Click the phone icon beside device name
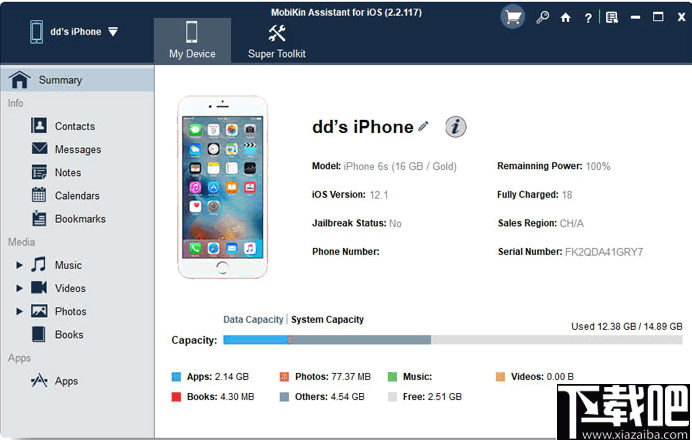The image size is (692, 440). point(36,32)
